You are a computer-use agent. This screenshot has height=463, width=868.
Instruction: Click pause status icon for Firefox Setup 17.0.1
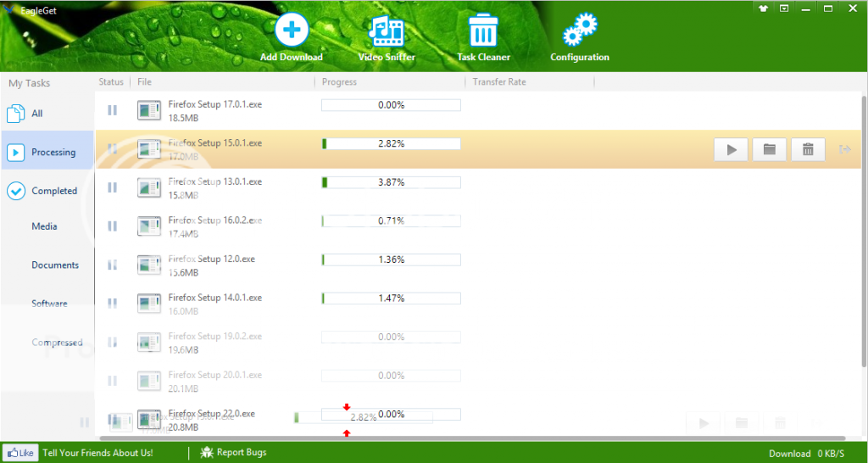[x=113, y=110]
